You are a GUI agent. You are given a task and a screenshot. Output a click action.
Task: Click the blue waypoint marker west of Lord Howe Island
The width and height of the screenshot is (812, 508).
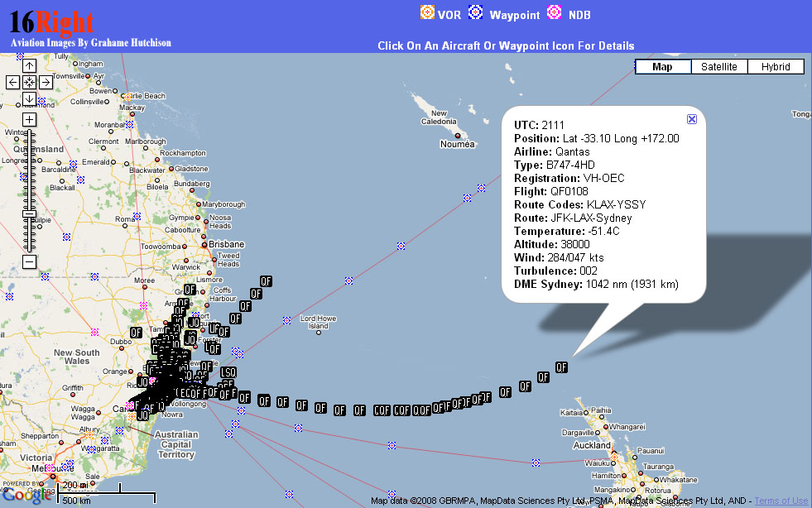[287, 320]
